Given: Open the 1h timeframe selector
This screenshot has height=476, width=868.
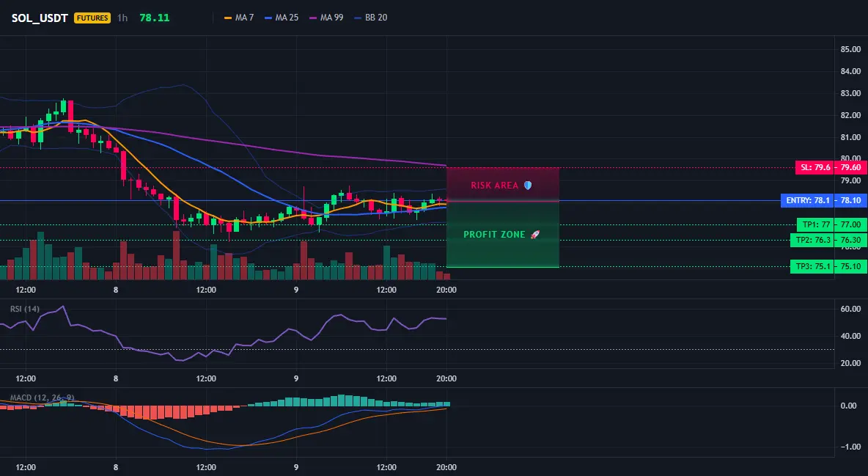Looking at the screenshot, I should [x=122, y=18].
